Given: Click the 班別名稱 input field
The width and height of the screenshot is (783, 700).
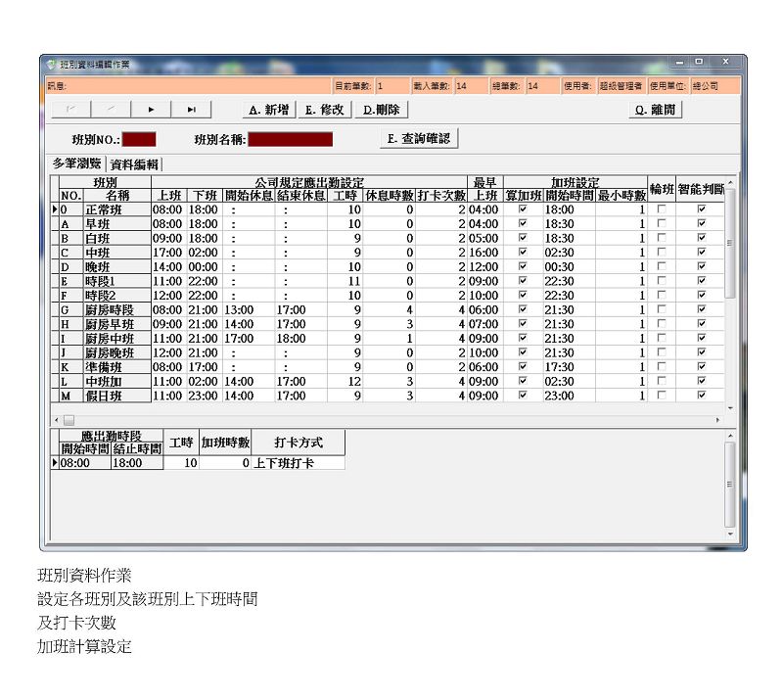Looking at the screenshot, I should point(290,139).
